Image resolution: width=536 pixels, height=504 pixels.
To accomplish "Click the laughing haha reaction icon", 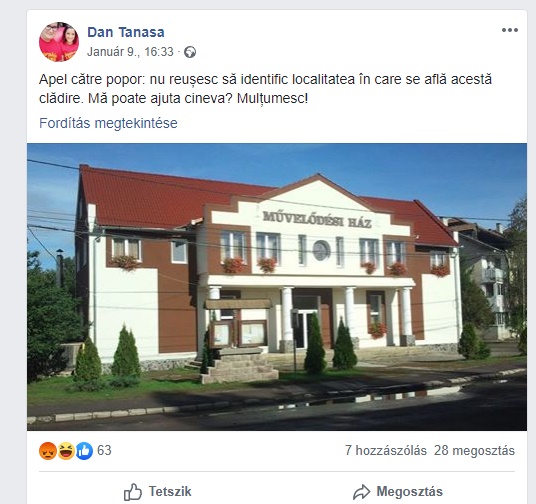I will 66,451.
